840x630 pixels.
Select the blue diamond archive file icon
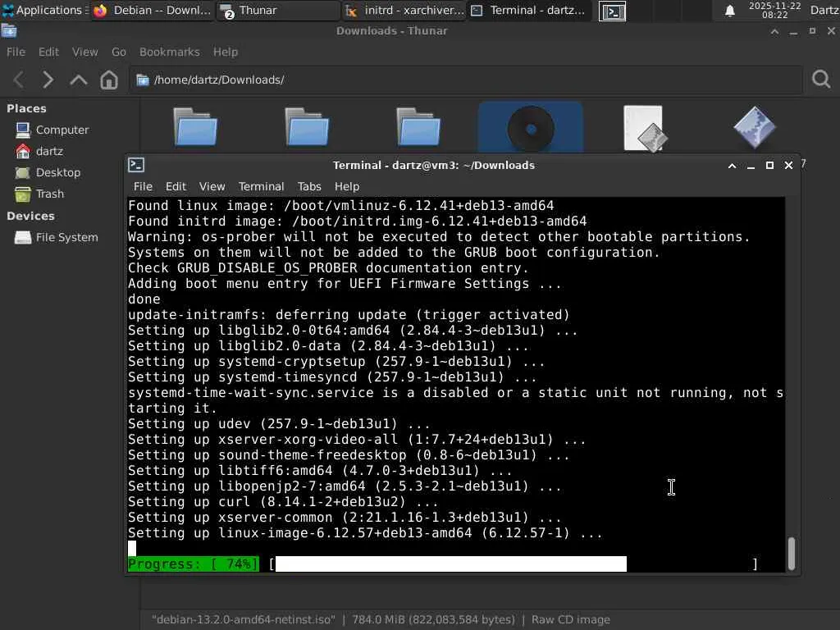pos(755,127)
